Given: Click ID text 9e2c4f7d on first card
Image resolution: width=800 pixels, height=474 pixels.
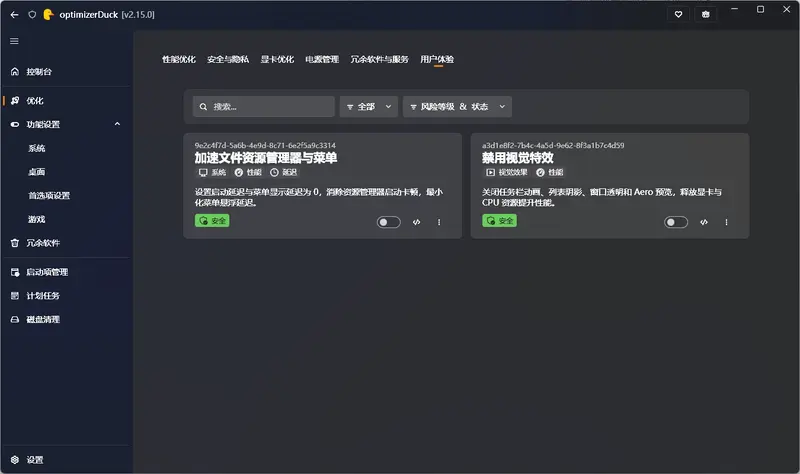Looking at the screenshot, I should (265, 145).
